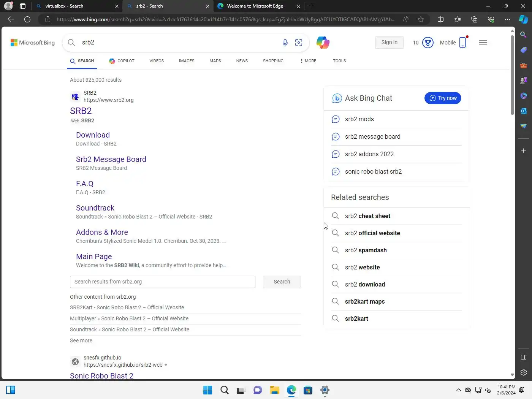Expand the MORE search options menu
The height and width of the screenshot is (399, 532).
point(308,61)
